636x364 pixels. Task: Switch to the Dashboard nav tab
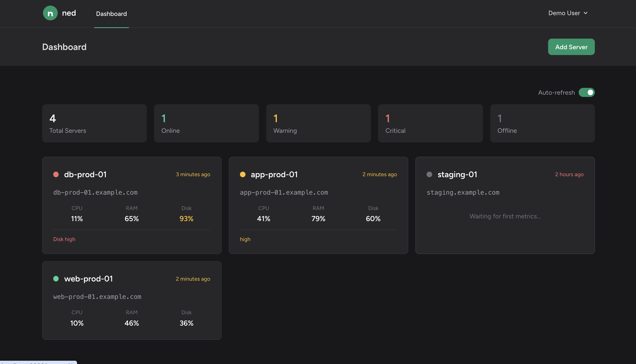point(111,14)
